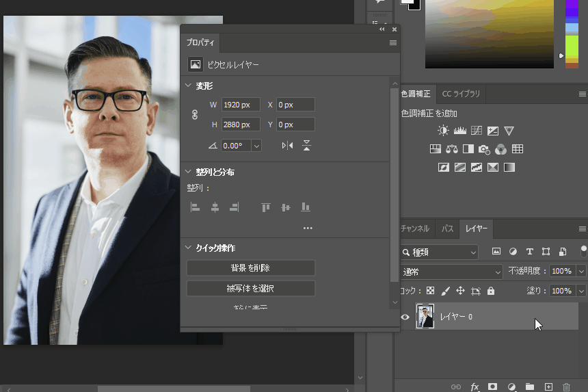Add a Channel Mixer adjustment
This screenshot has height=392, width=588.
coord(500,149)
